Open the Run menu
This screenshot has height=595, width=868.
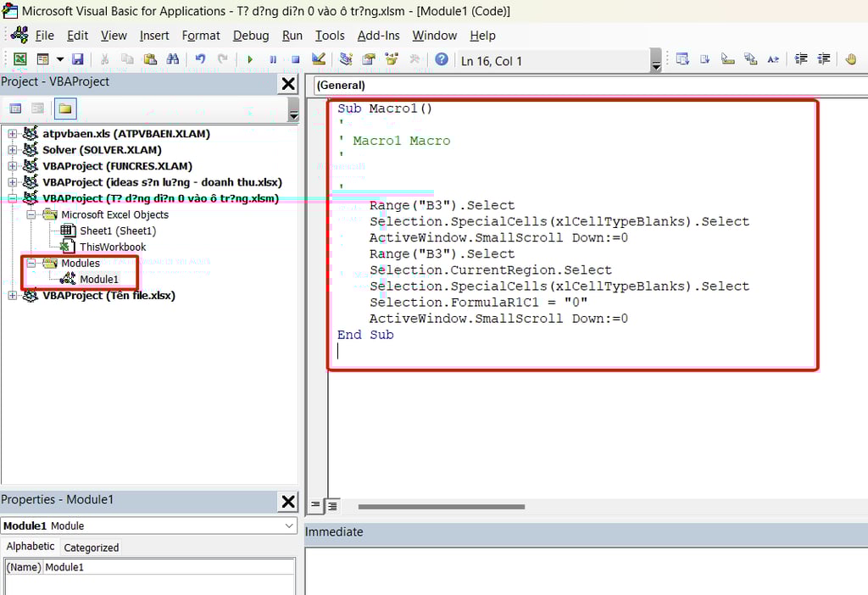[x=292, y=36]
